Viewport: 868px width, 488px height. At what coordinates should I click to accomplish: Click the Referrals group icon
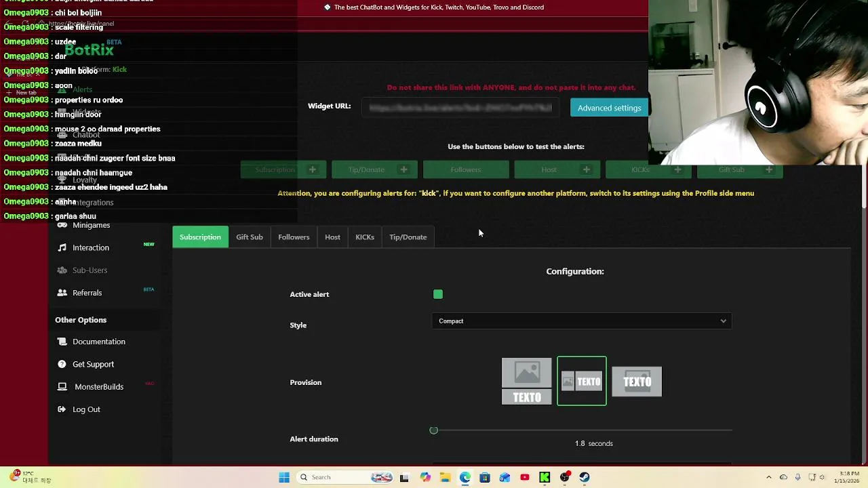coord(62,293)
